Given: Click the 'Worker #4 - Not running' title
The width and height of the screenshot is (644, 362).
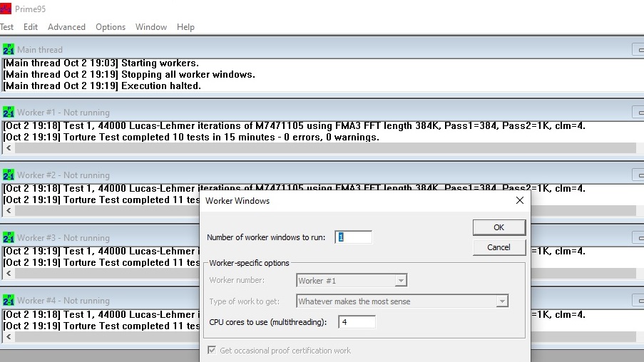Looking at the screenshot, I should click(x=63, y=301).
